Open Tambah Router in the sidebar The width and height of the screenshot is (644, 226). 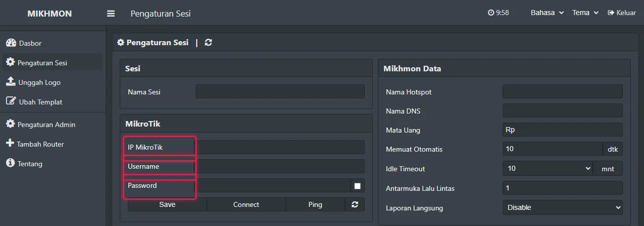click(52, 144)
